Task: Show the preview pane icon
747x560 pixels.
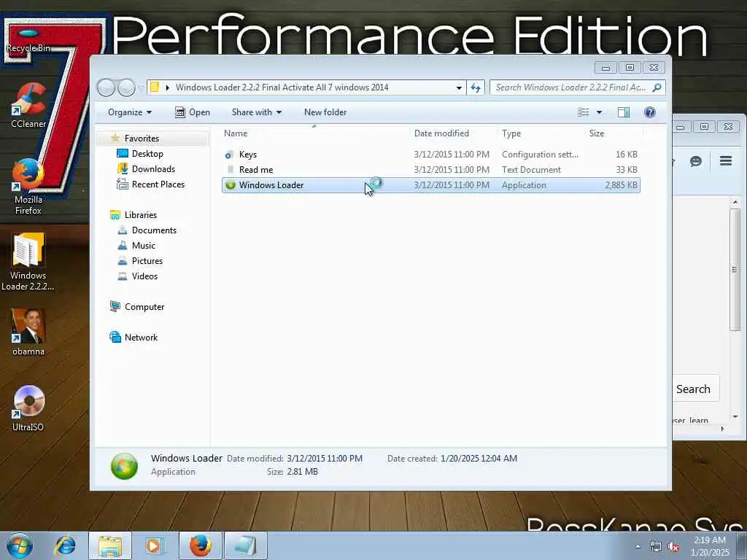Action: pyautogui.click(x=624, y=112)
